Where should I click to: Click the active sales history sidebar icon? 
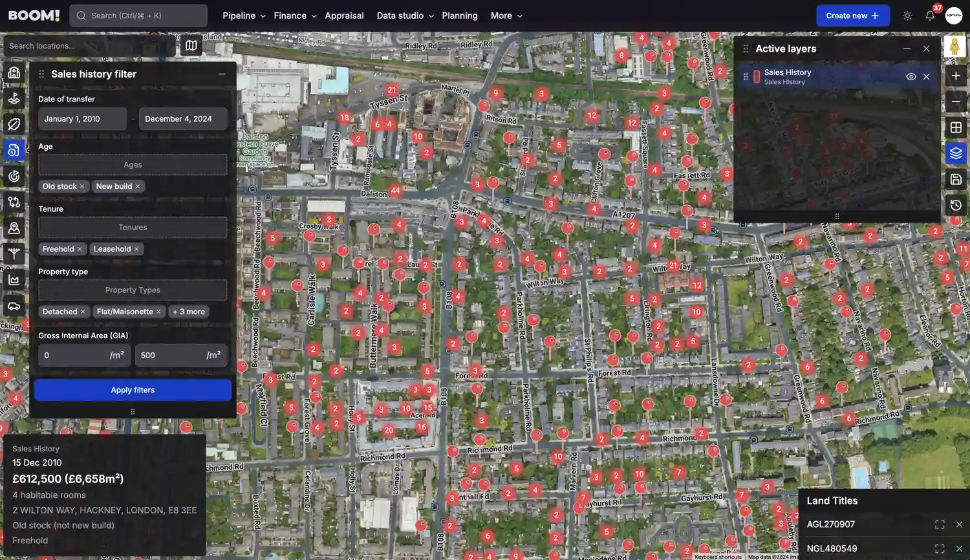pos(14,150)
